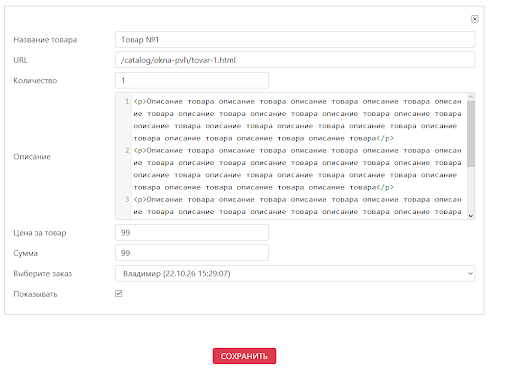Screen dimensions: 512x381
Task: Close the product edit dialog
Action: click(475, 19)
